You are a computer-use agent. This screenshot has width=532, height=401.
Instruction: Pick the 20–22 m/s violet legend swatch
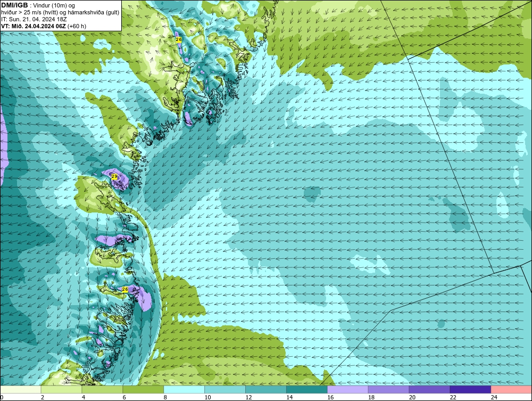429,389
